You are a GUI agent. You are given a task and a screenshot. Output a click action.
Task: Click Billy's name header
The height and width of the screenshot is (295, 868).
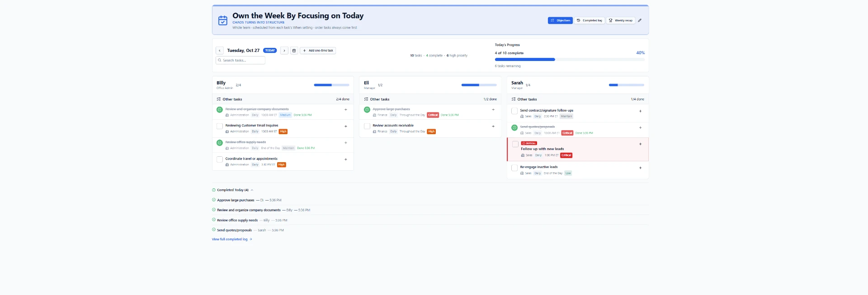pos(221,83)
